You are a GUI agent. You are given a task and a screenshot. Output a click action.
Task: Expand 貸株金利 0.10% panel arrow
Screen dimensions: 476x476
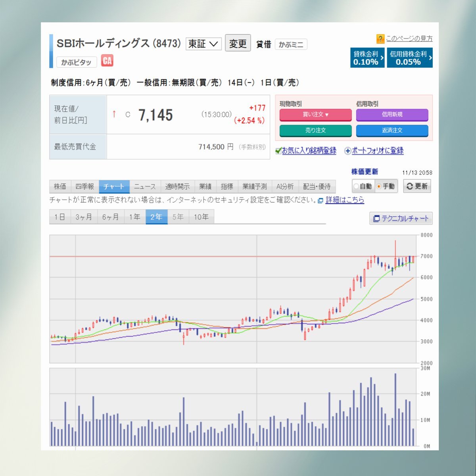382,58
